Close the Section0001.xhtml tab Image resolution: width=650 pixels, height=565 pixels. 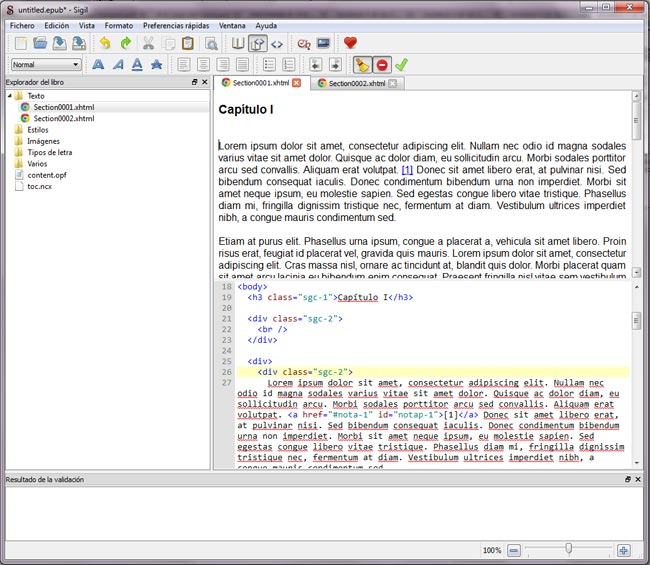[x=297, y=83]
